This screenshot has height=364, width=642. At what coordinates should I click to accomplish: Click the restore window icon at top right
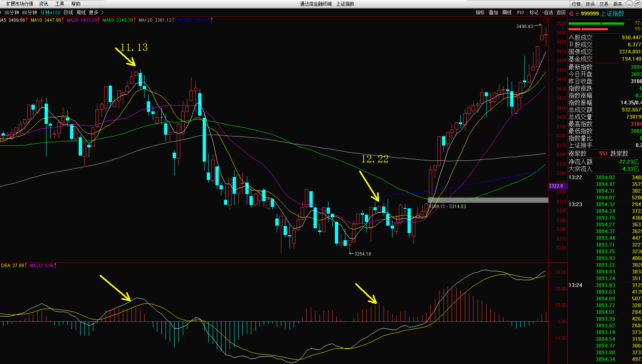pyautogui.click(x=637, y=4)
